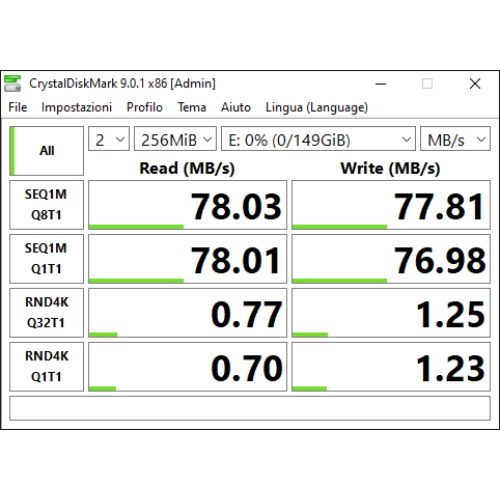Click the 78.03 SEQ1M Q8T1 read result
The height and width of the screenshot is (500, 500).
click(x=187, y=205)
